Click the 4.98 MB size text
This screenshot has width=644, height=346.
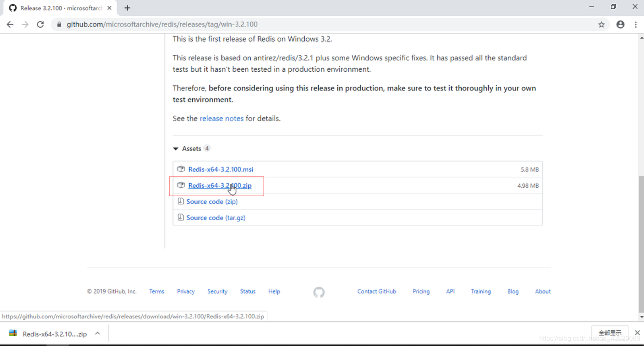[x=528, y=186]
